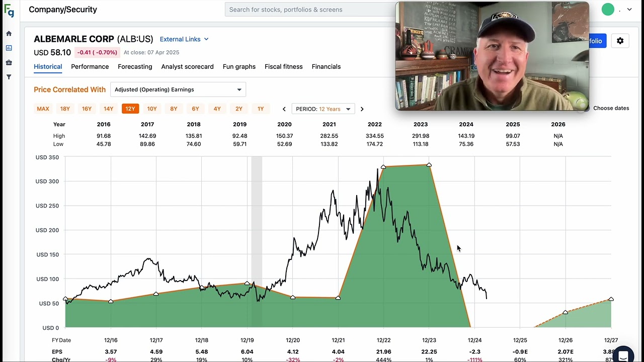Click the video overlay thumbnail

492,56
